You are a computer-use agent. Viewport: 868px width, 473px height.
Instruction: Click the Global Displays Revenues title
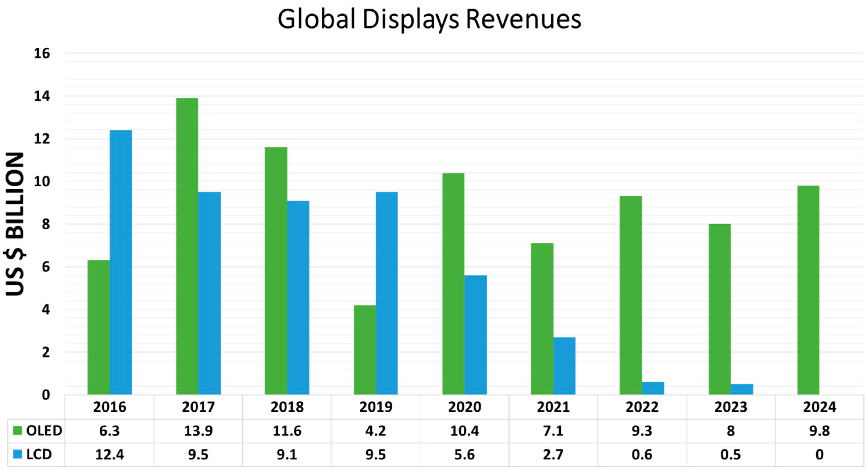pyautogui.click(x=429, y=19)
